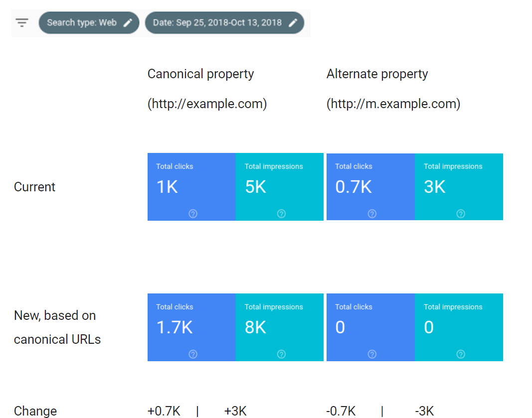Open help on Current canonical Total impressions card

pos(281,213)
